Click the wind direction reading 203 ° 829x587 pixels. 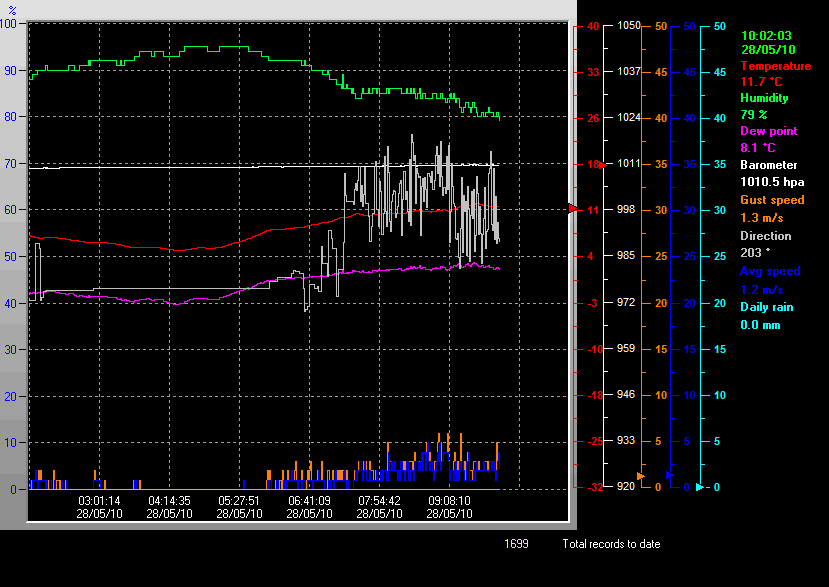coord(754,253)
